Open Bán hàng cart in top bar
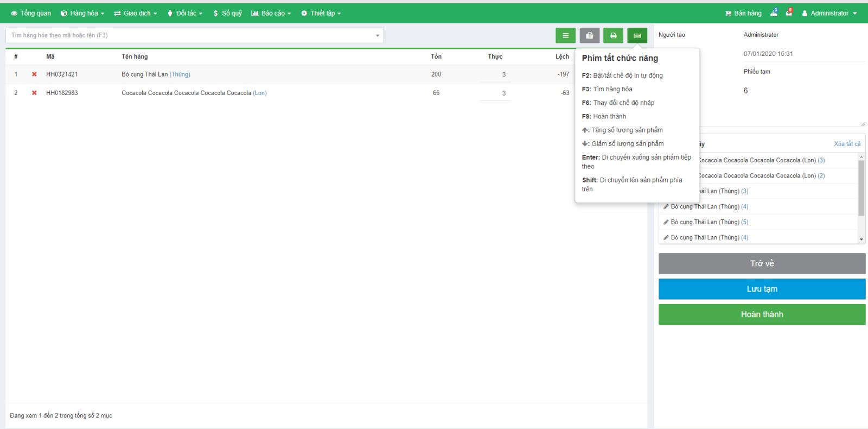 point(743,13)
